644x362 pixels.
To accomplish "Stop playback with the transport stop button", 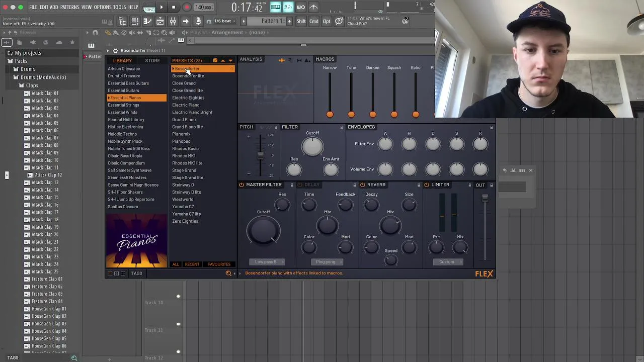I will 174,7.
